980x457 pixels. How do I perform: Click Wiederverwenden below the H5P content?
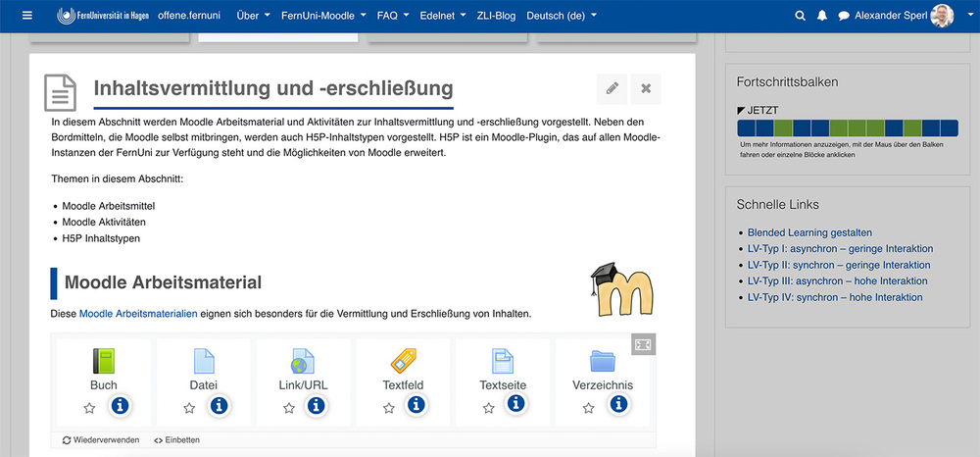click(101, 440)
